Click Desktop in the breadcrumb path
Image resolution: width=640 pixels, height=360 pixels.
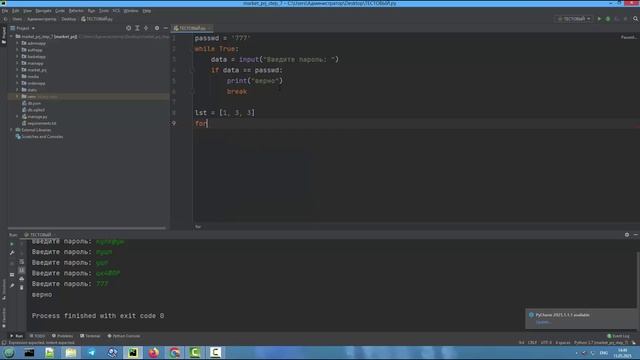tap(69, 19)
